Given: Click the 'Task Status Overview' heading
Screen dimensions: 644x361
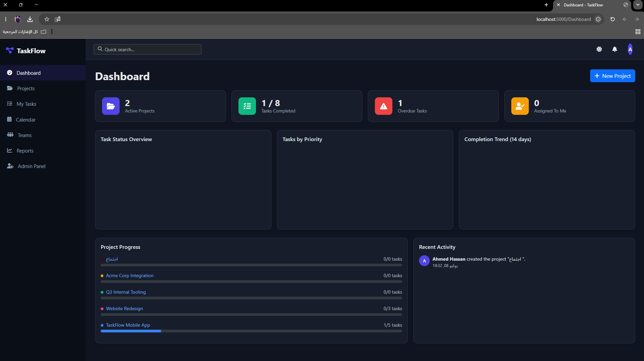Looking at the screenshot, I should (126, 139).
